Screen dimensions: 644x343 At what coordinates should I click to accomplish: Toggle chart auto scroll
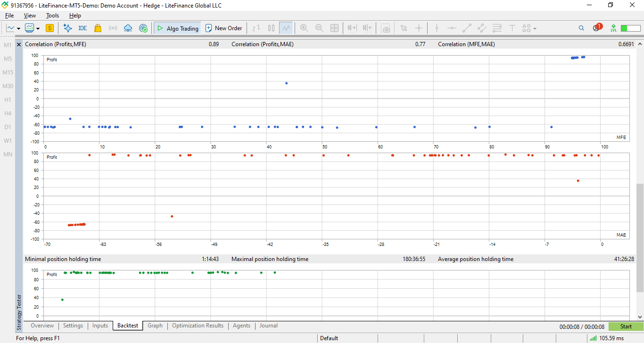(352, 28)
